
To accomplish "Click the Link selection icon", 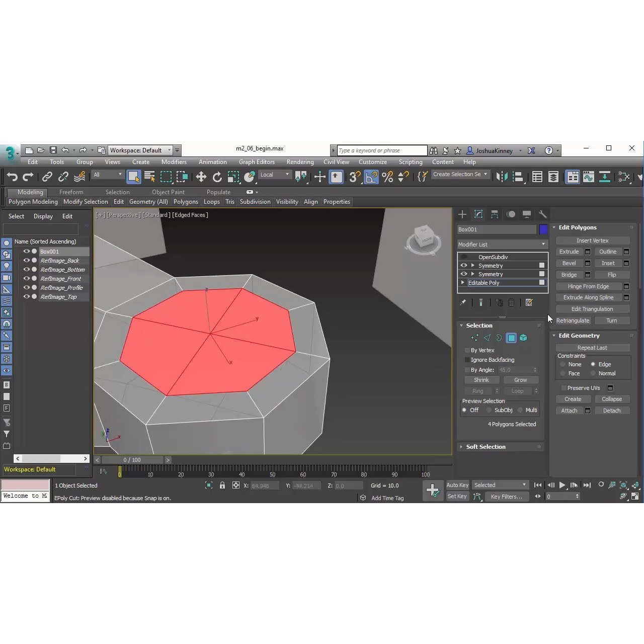I will [x=47, y=177].
